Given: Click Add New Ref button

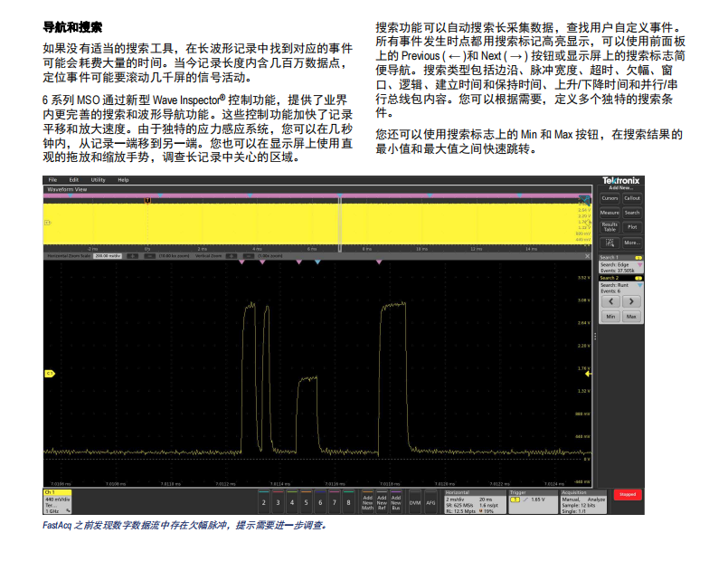Looking at the screenshot, I should click(382, 501).
